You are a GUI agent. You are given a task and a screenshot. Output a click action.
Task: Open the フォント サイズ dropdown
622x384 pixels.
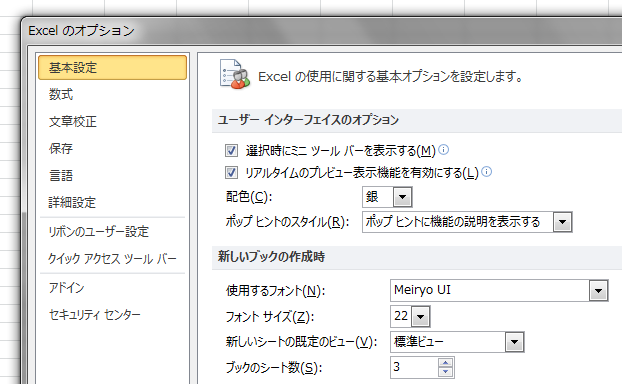420,317
